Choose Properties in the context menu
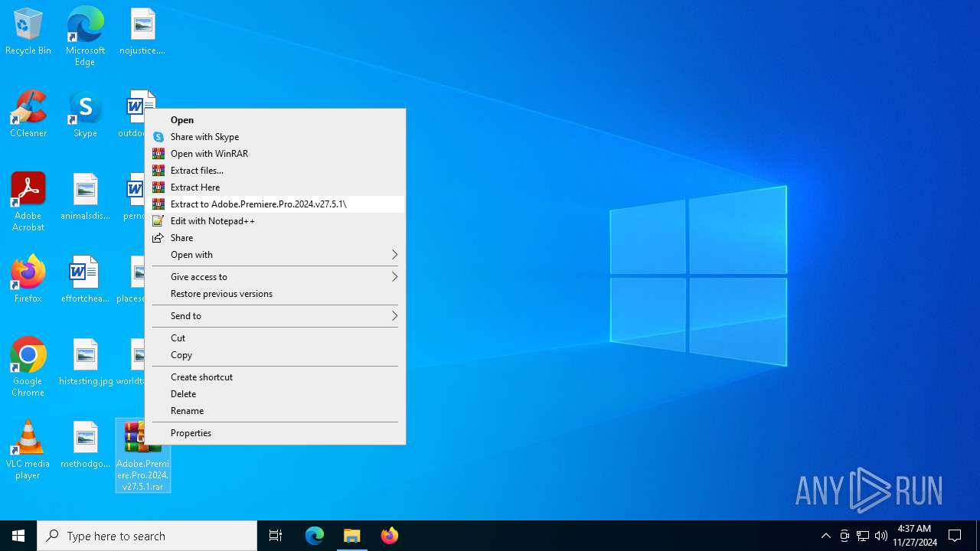 [x=275, y=433]
